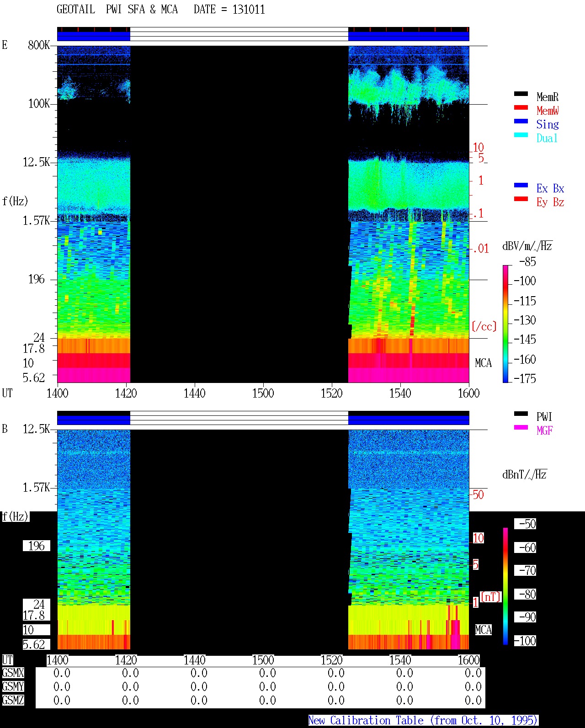
Task: Click the red .1 density scale label
Action: click(x=478, y=213)
